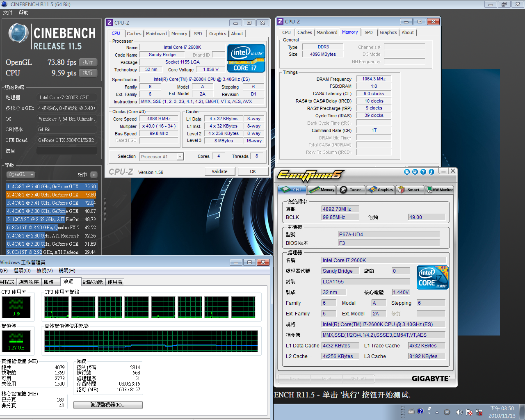This screenshot has width=525, height=420.
Task: Select ranking row 2 with score 73.80
Action: [x=52, y=195]
